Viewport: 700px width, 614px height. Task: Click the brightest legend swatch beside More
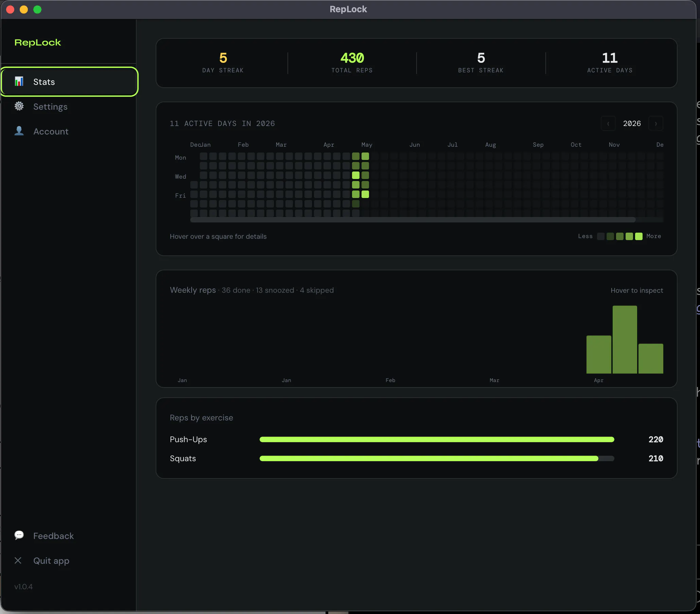pyautogui.click(x=639, y=236)
